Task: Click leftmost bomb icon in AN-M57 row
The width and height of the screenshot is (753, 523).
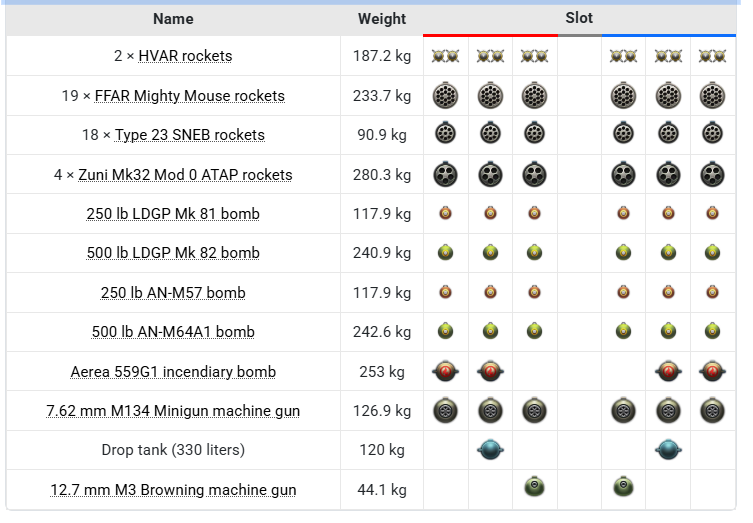Action: click(445, 292)
